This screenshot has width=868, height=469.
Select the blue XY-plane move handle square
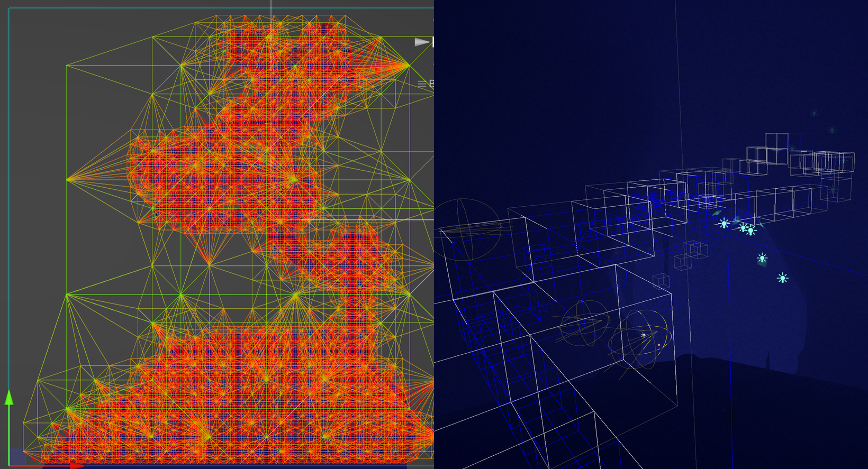[17, 457]
